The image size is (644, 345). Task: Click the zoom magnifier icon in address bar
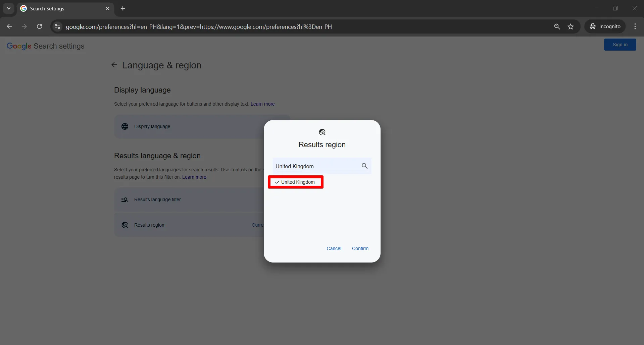557,26
